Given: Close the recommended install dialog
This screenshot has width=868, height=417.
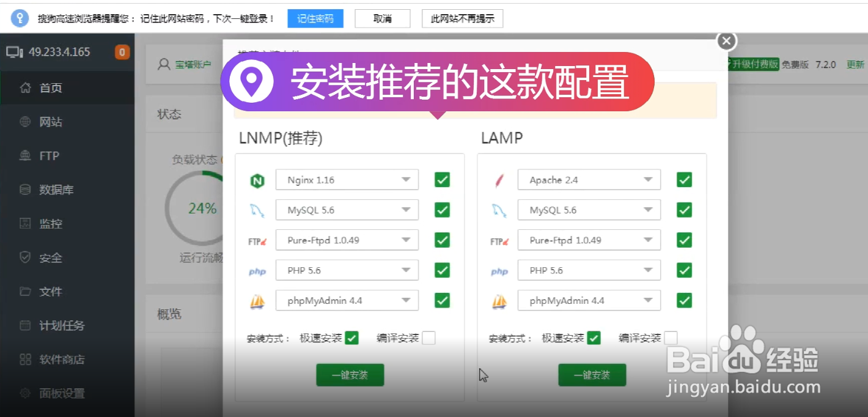Looking at the screenshot, I should point(726,41).
